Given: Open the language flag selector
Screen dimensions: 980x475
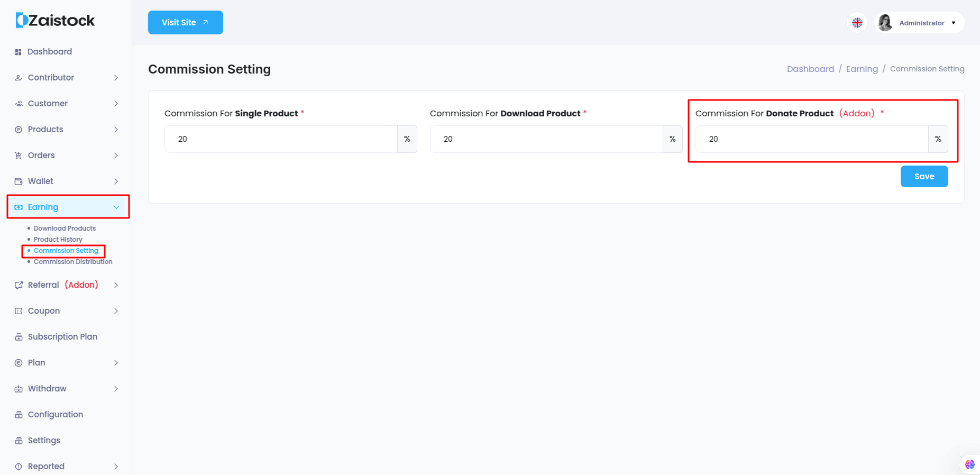Looking at the screenshot, I should pos(857,23).
